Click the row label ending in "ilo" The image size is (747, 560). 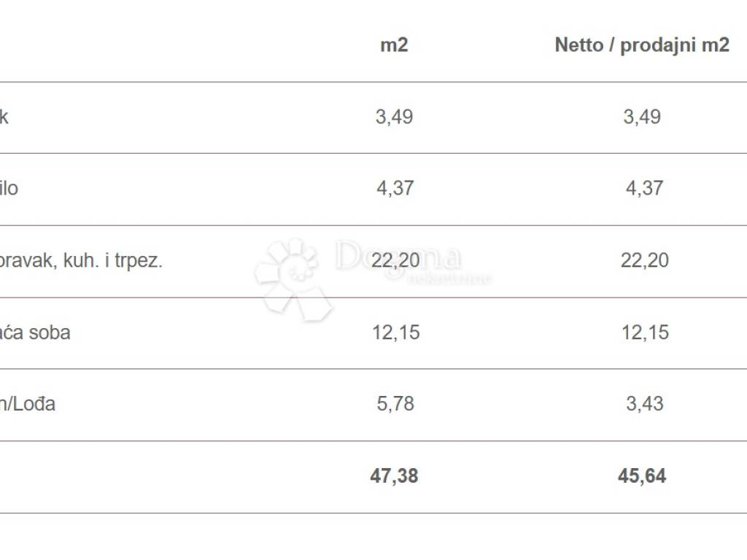9,188
